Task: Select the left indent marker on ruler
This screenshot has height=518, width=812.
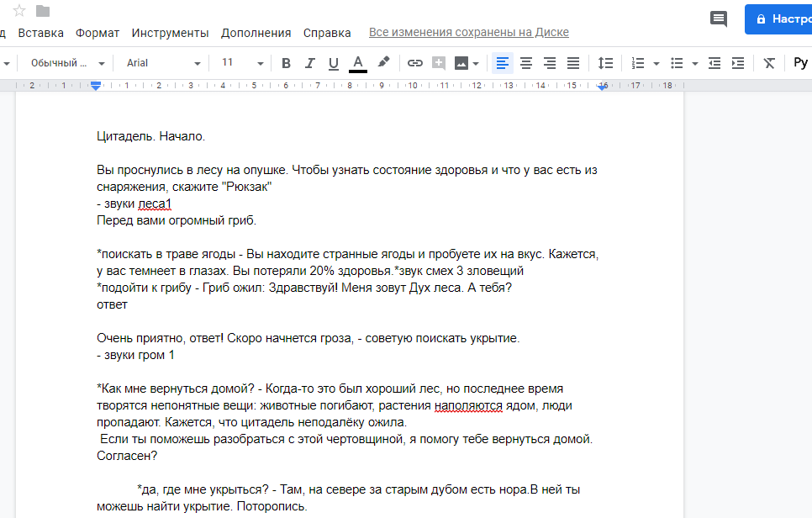Action: pos(96,87)
